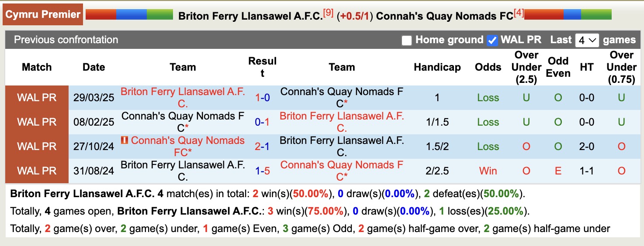Open the Last games count dropdown
The width and height of the screenshot is (644, 246).
[x=587, y=41]
